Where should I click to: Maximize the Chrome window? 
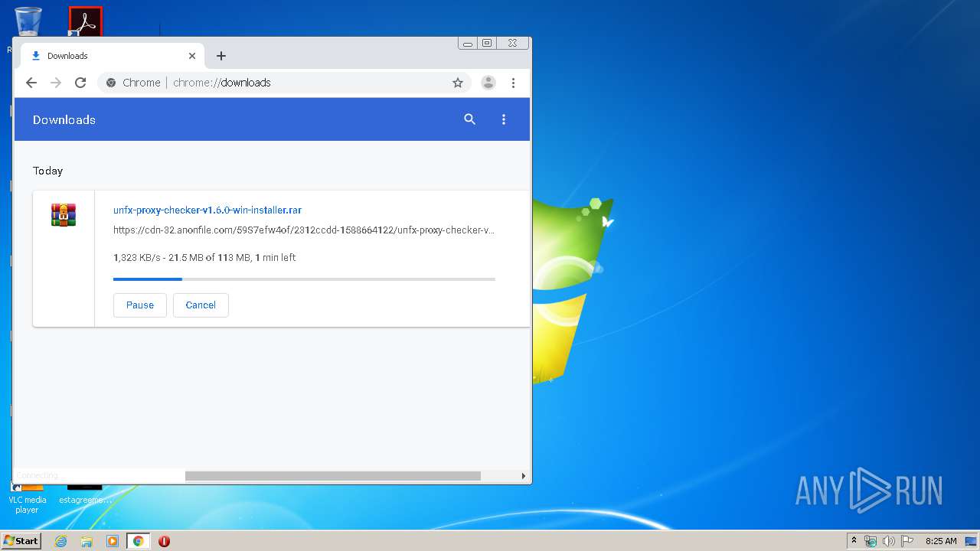[487, 44]
